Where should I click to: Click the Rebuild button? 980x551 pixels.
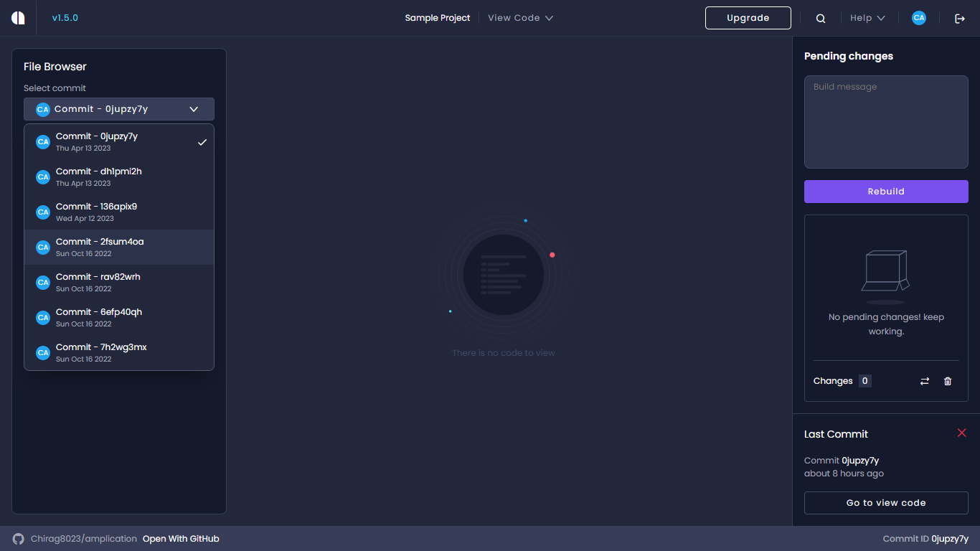click(885, 192)
